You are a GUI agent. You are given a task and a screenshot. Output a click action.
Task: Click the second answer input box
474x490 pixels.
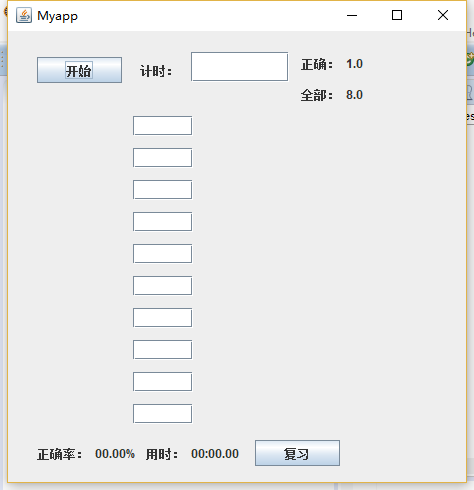(x=162, y=158)
